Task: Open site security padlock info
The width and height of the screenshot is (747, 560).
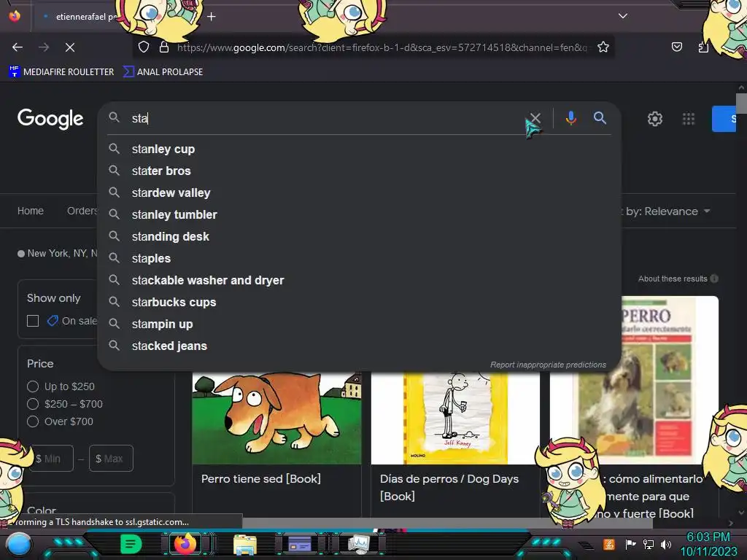Action: (164, 47)
